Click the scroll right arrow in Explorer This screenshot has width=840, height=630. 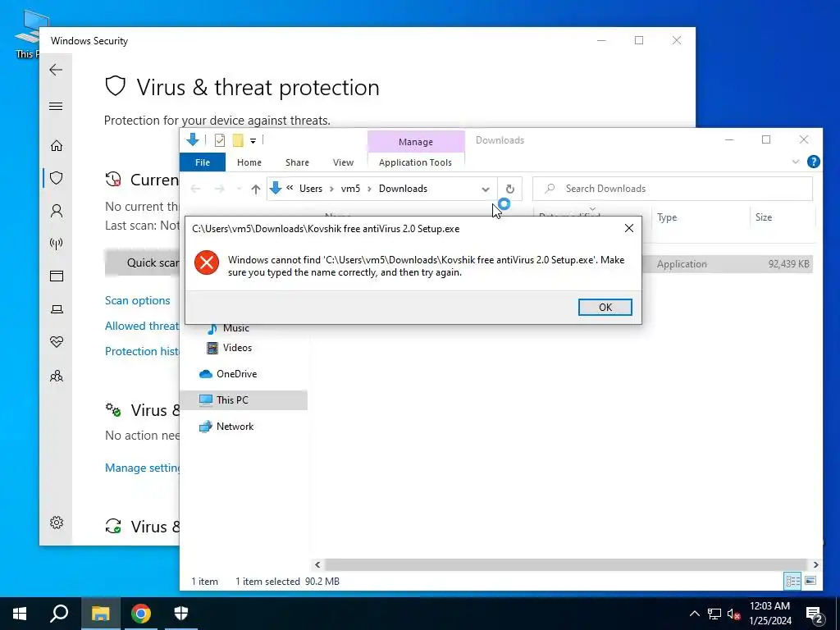pos(815,564)
